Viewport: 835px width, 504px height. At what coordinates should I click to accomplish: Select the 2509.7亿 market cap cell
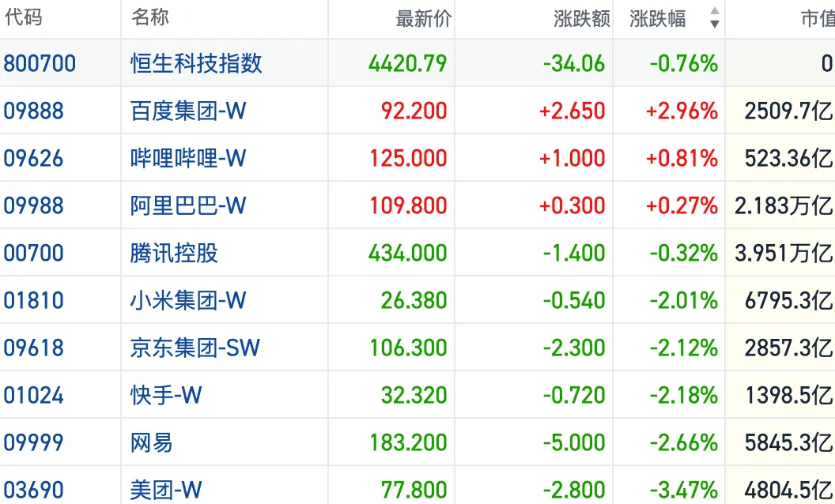click(x=788, y=111)
